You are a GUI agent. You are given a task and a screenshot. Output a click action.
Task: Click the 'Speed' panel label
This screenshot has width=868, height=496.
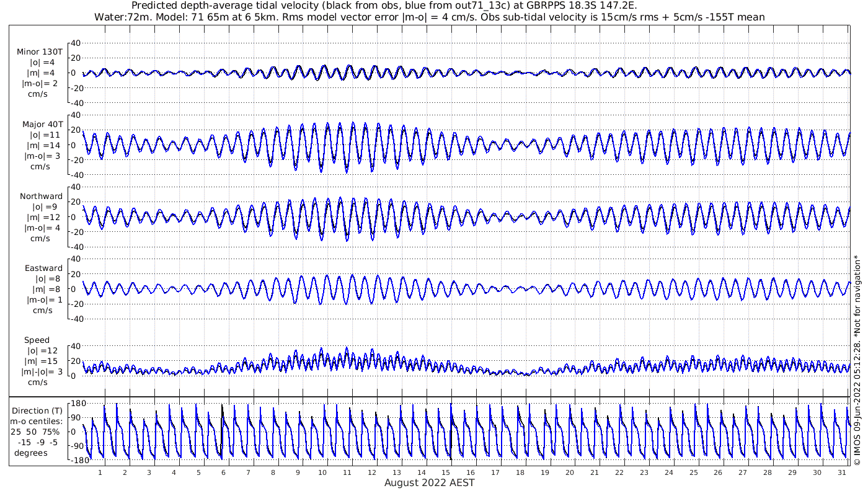click(x=37, y=340)
